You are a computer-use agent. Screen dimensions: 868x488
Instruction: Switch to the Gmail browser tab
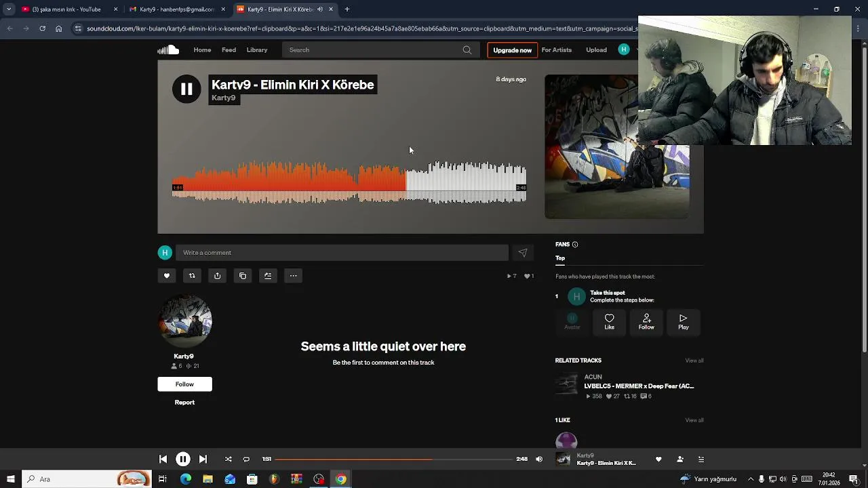pyautogui.click(x=176, y=9)
